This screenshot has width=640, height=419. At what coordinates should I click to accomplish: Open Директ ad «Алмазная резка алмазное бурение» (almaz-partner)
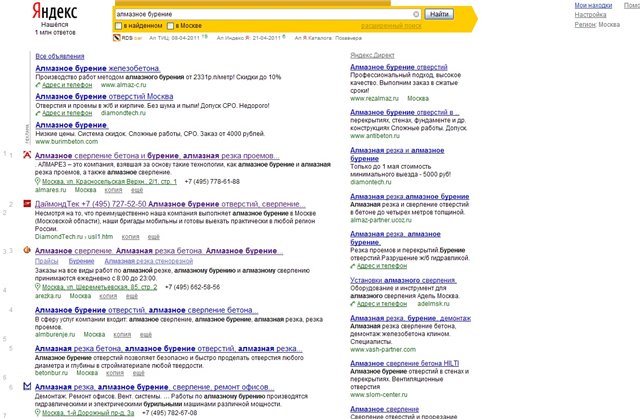click(x=409, y=196)
